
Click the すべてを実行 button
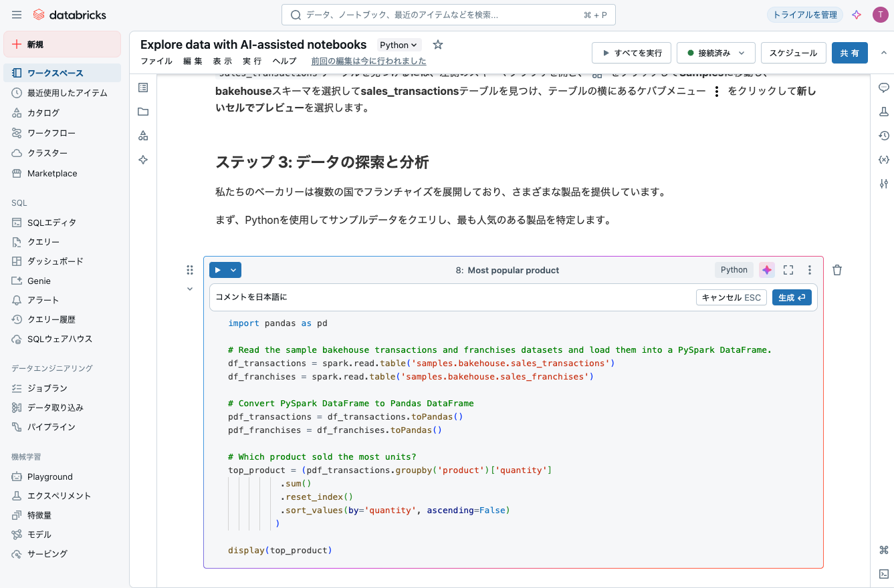coord(631,53)
